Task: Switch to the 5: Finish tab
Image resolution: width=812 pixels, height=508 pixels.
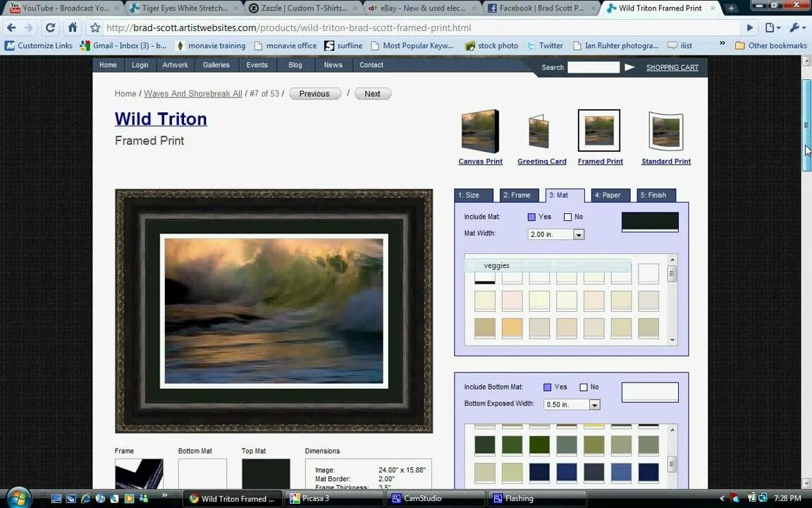Action: (656, 195)
